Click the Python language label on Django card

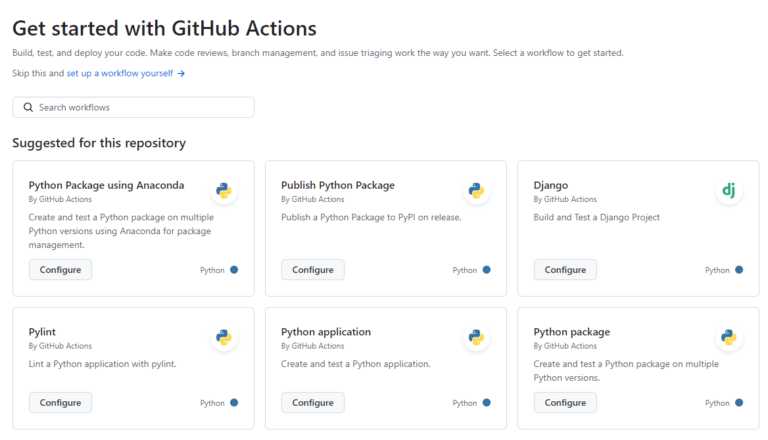717,270
